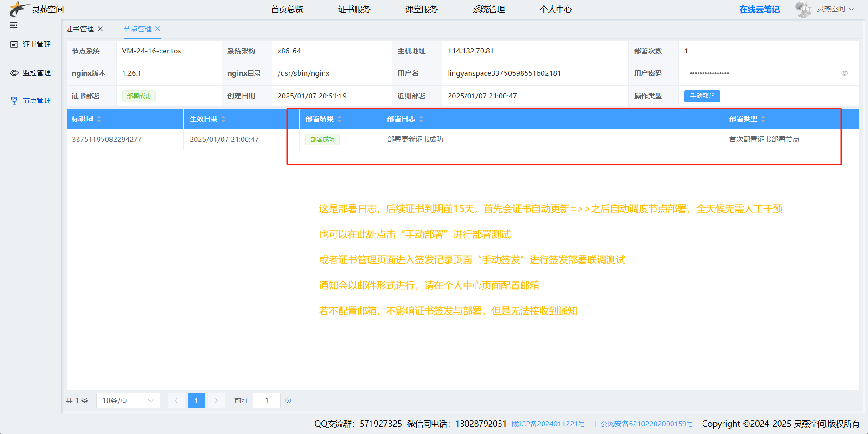Select the 证书管理 sidebar icon
The width and height of the screenshot is (868, 434).
tap(14, 44)
